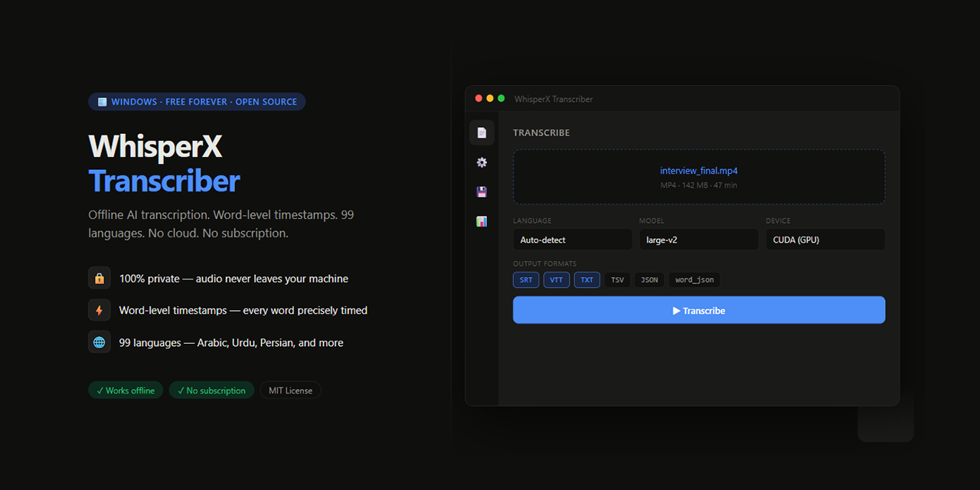Click the Offline AI transcription description paragraph
The width and height of the screenshot is (980, 490).
221,224
